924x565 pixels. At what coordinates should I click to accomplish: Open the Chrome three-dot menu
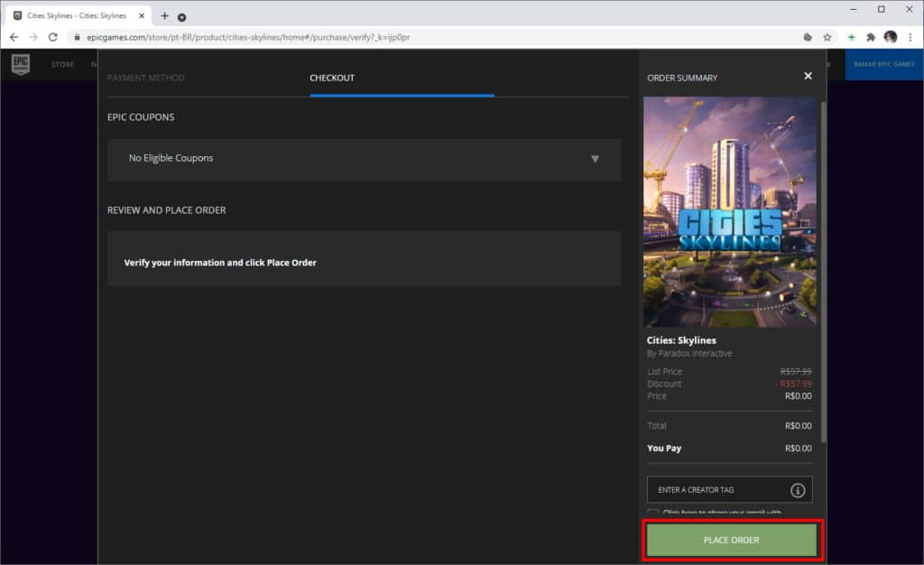tap(910, 37)
